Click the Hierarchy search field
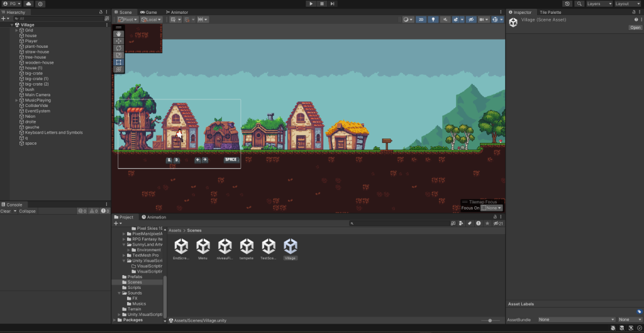 point(58,18)
